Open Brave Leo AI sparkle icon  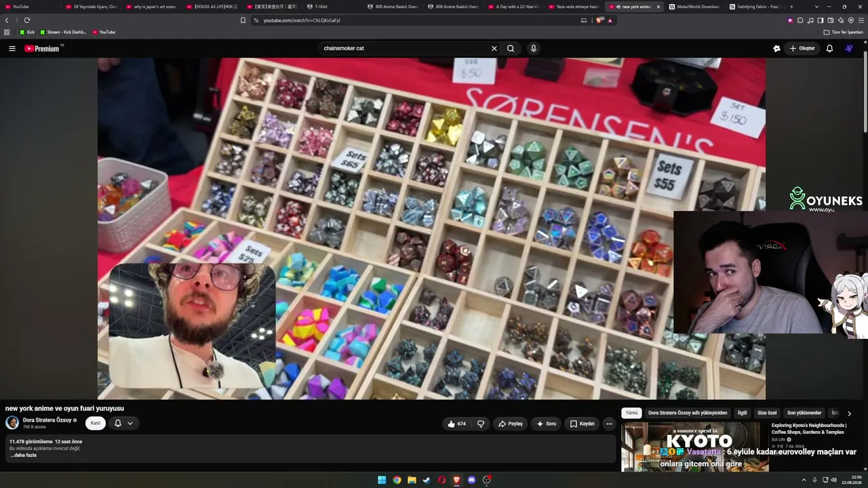pos(841,20)
